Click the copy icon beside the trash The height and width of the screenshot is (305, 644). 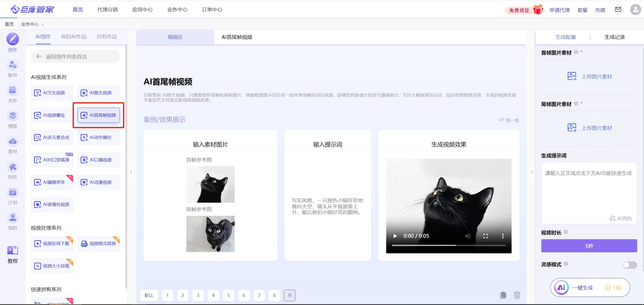[x=503, y=295]
